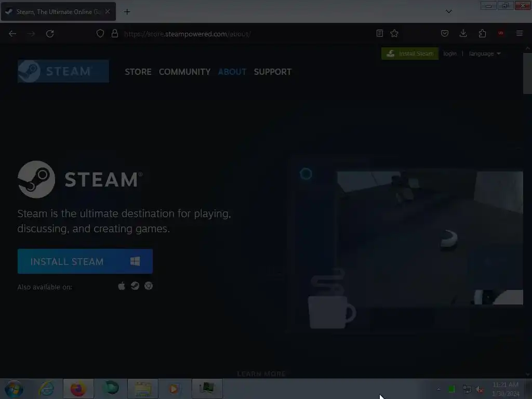Image resolution: width=532 pixels, height=399 pixels.
Task: Launch Internet Explorer from the taskbar
Action: click(x=46, y=389)
